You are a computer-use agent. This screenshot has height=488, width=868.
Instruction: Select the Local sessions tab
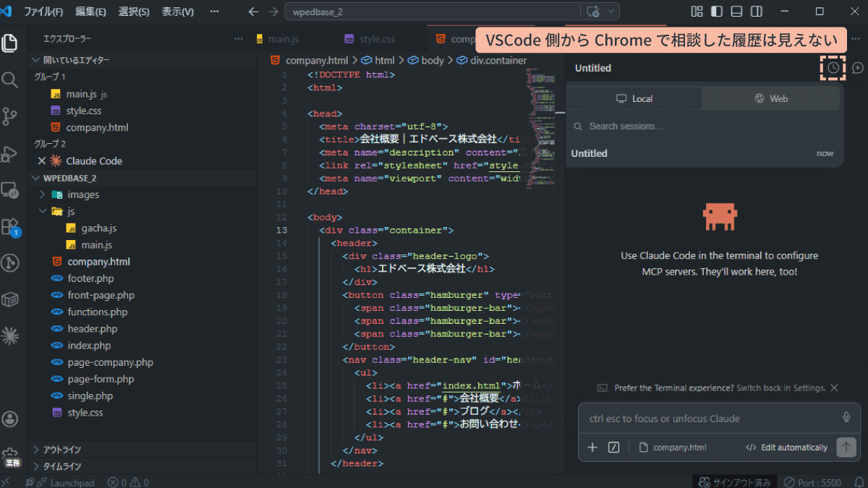pyautogui.click(x=634, y=98)
